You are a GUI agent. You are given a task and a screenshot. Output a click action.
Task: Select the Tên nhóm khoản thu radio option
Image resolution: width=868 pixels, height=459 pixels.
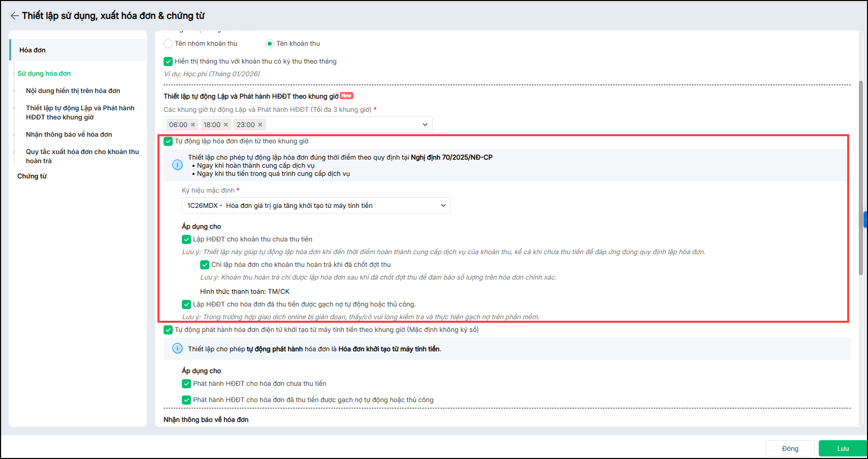(x=168, y=44)
